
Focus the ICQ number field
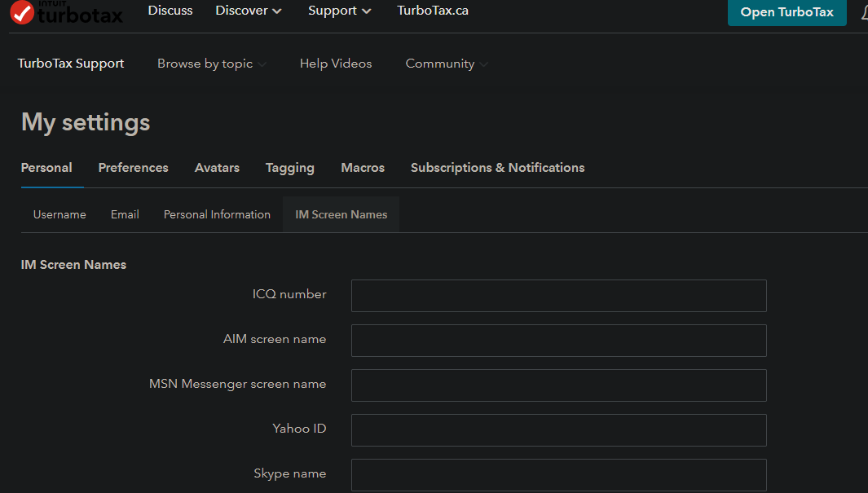point(558,296)
